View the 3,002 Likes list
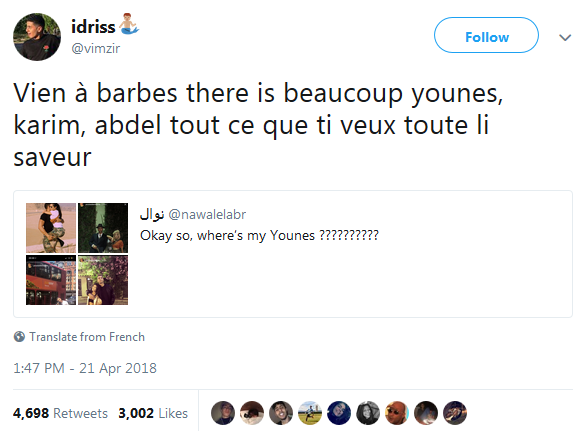 click(153, 413)
